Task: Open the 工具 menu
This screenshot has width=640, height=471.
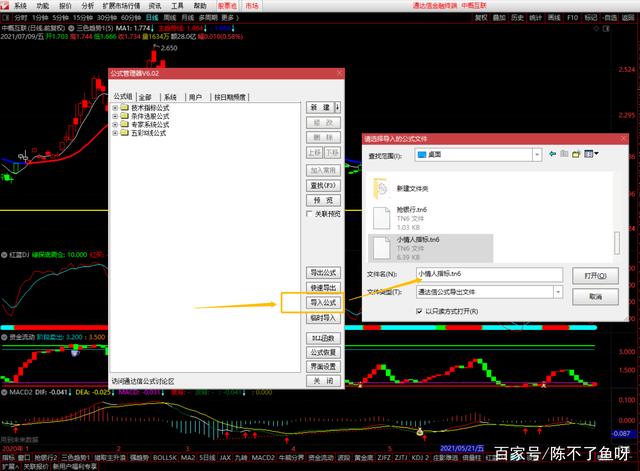Action: click(x=177, y=6)
